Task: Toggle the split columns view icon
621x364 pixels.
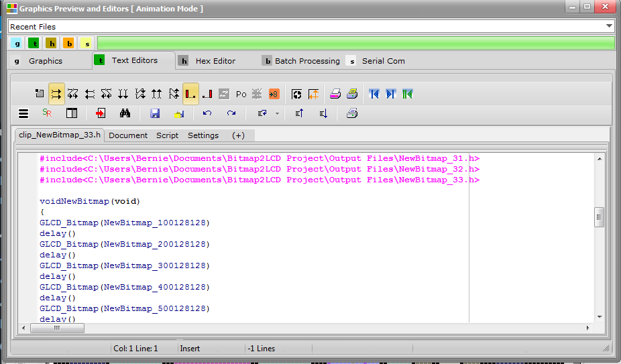Action: (72, 113)
